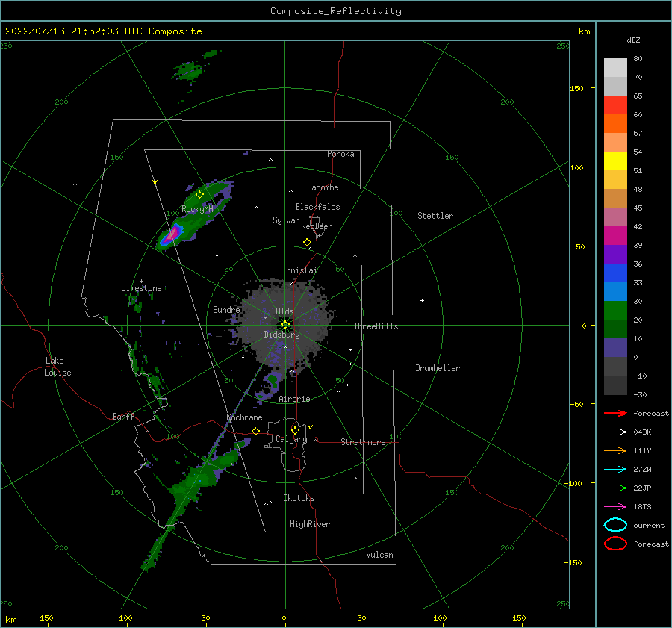The image size is (672, 628).
Task: Click white asterisk marker north of ThreeHills
Action: pos(355,256)
